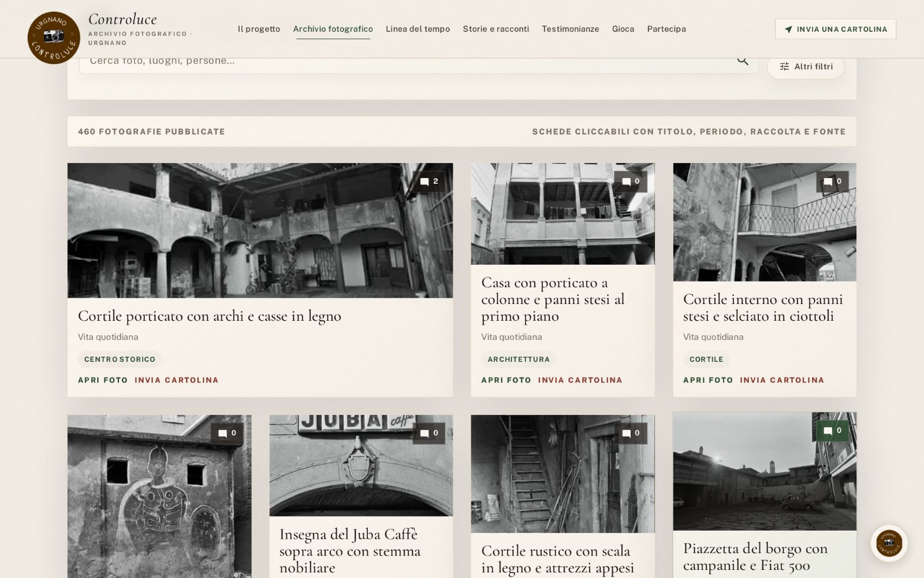Open the Cortile porticato con archi photo
The height and width of the screenshot is (578, 924).
(x=260, y=231)
